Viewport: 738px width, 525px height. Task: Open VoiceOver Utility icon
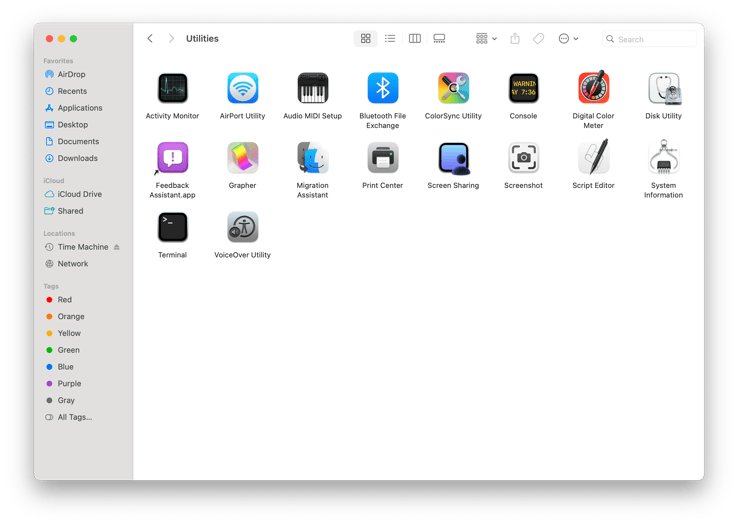(242, 227)
